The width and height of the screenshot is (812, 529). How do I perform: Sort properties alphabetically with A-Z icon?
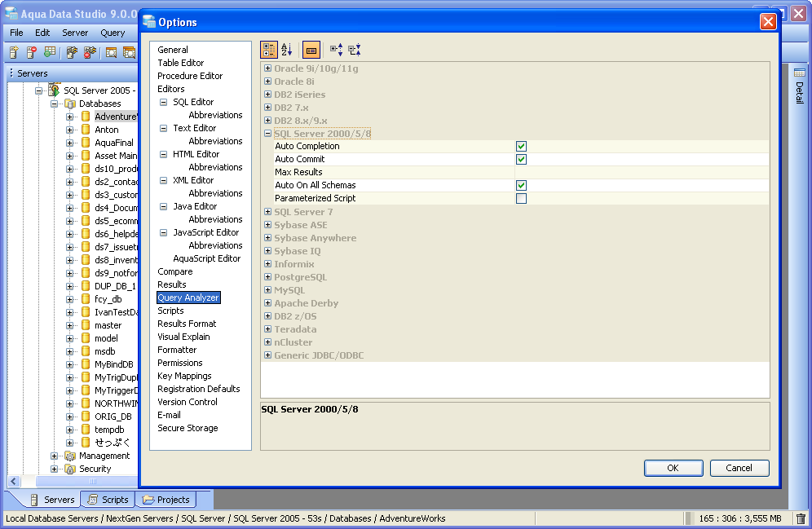click(286, 51)
